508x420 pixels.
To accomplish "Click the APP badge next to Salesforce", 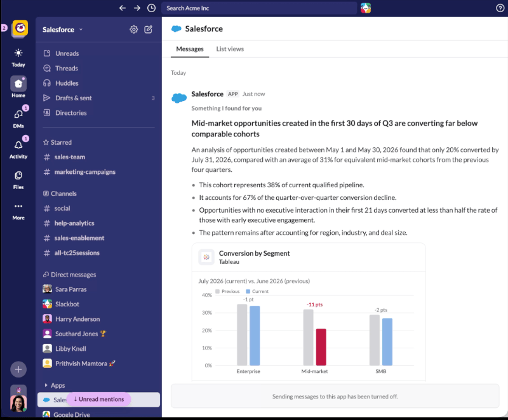I will (x=233, y=94).
